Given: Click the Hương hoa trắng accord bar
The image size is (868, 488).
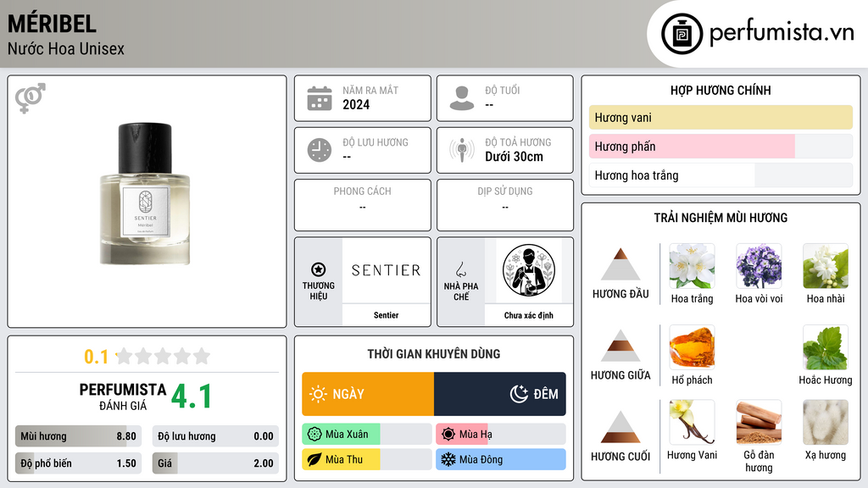Looking at the screenshot, I should [721, 175].
